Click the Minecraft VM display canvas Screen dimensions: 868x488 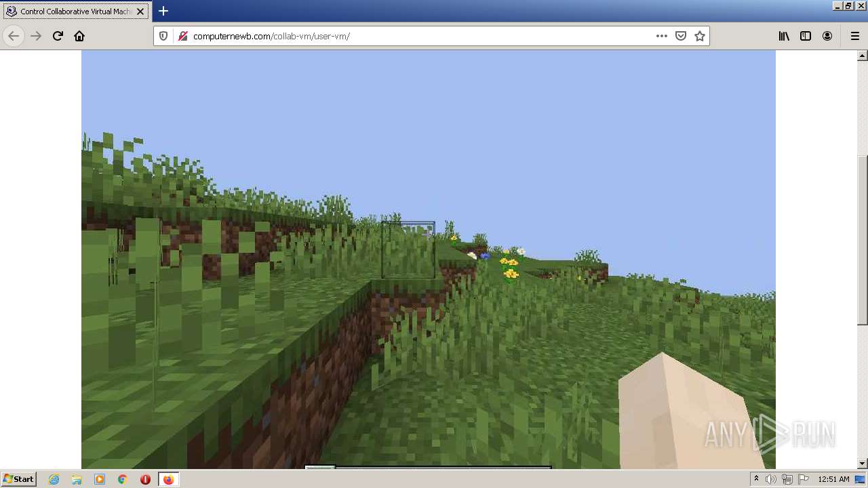tap(429, 259)
